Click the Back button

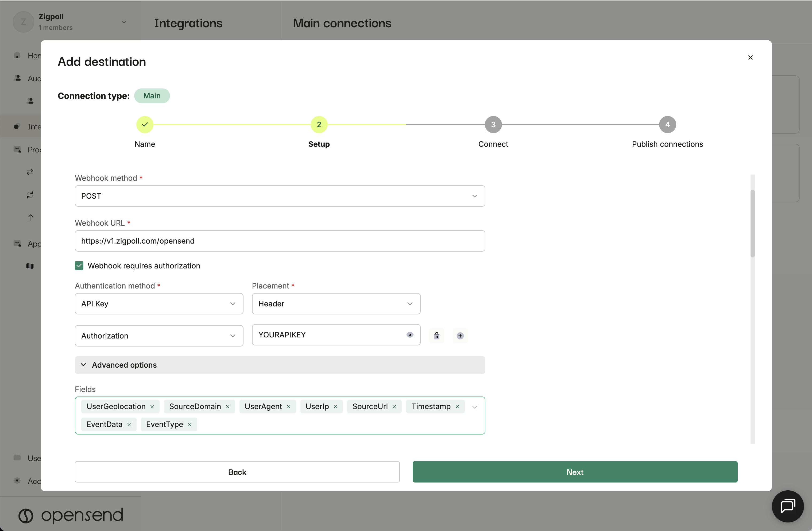(x=237, y=472)
